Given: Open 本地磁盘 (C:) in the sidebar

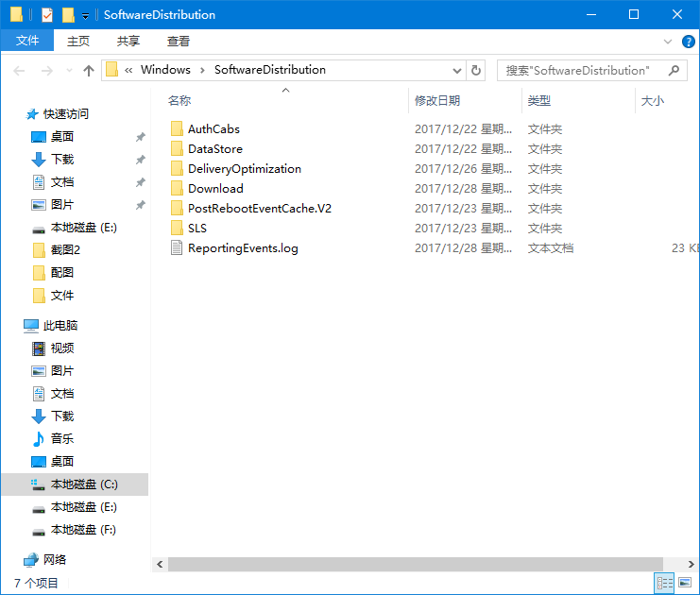Looking at the screenshot, I should coord(84,484).
